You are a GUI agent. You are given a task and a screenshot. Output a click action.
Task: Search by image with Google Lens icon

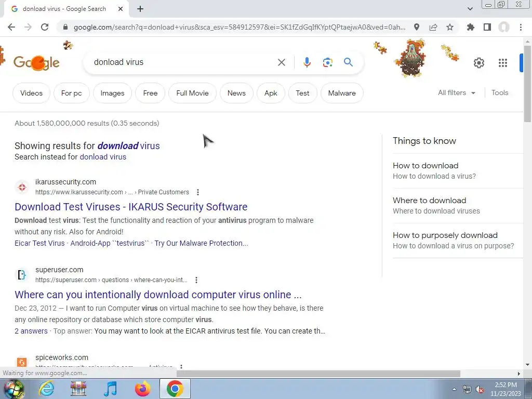point(327,62)
